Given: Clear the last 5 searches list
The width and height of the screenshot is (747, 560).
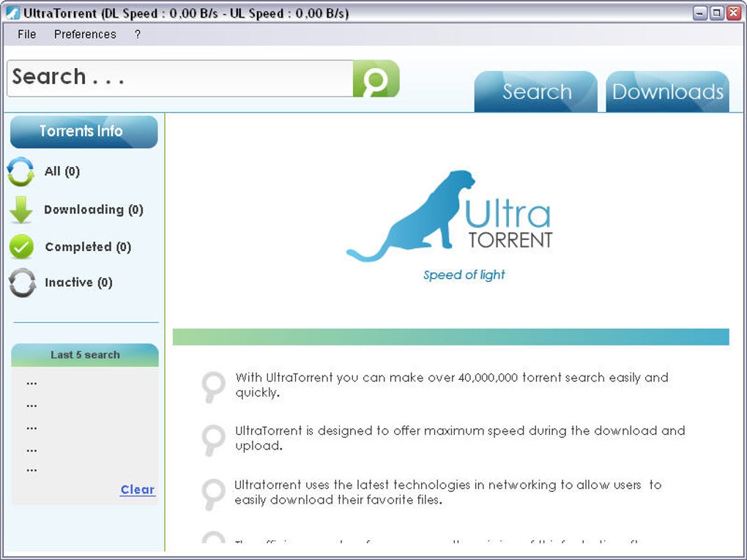Looking at the screenshot, I should [x=137, y=490].
